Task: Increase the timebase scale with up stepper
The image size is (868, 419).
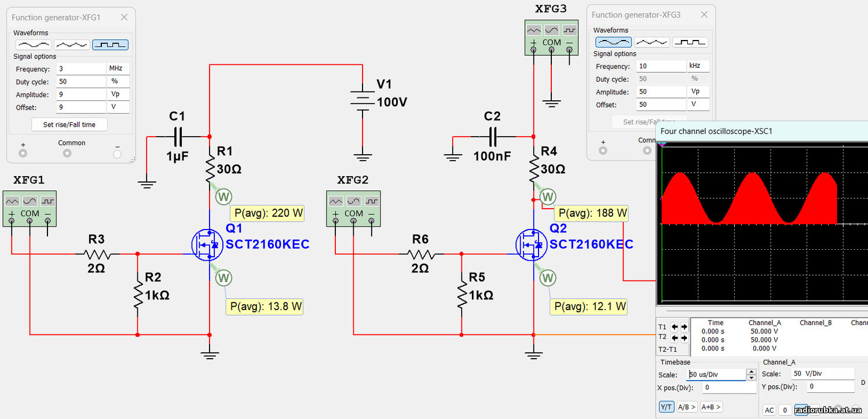Action: click(752, 371)
